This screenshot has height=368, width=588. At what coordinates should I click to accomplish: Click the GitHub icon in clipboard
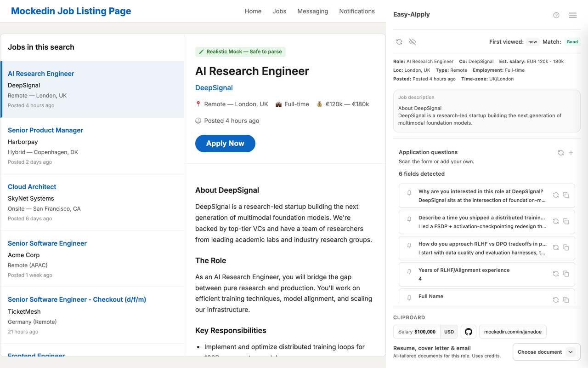[469, 332]
